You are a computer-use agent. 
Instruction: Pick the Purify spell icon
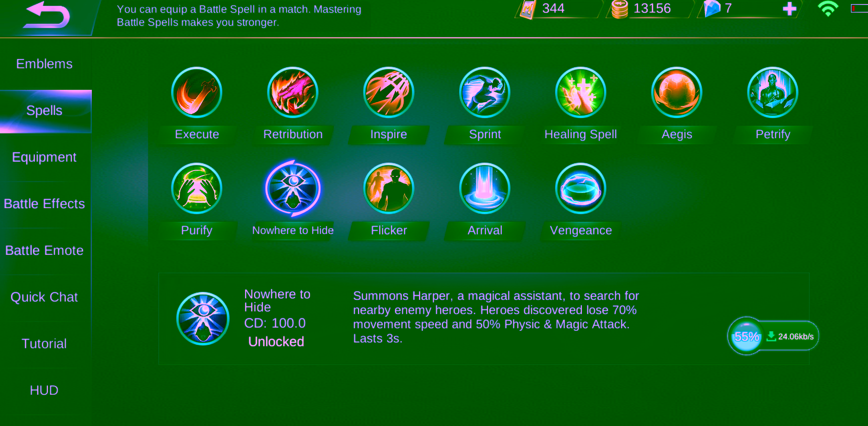tap(197, 189)
